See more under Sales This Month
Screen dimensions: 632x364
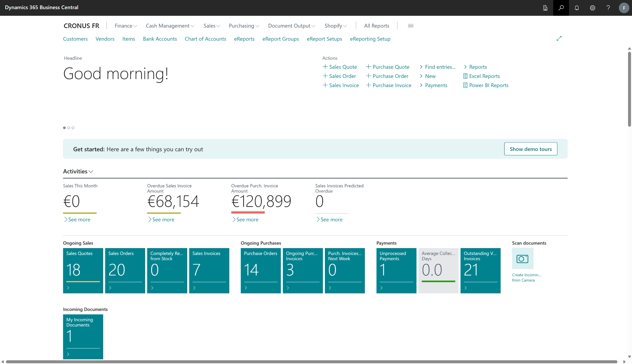pyautogui.click(x=77, y=219)
